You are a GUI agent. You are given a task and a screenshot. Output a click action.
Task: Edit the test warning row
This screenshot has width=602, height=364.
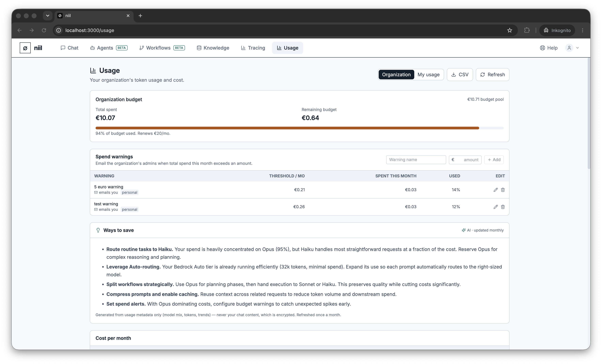(496, 207)
